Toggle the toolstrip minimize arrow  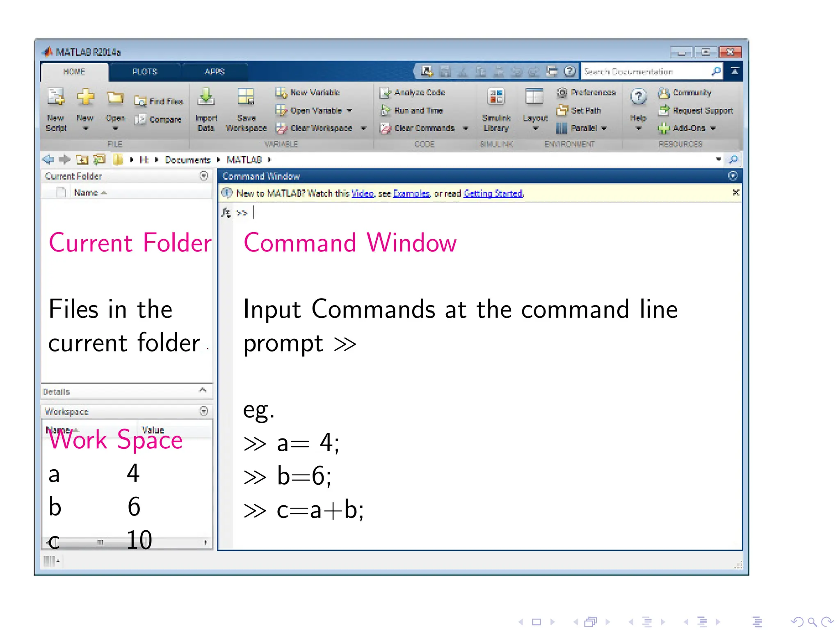click(735, 71)
